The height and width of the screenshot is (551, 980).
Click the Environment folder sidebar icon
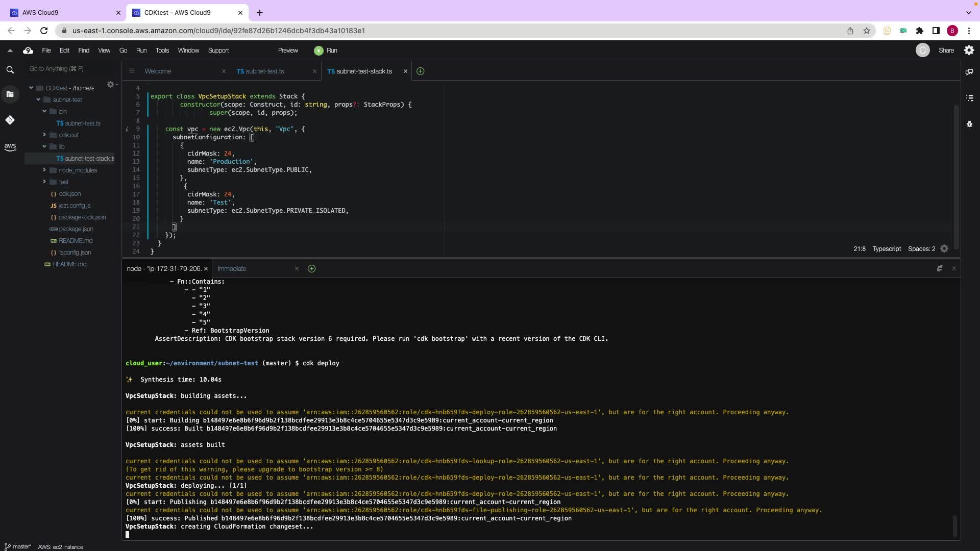[x=10, y=94]
